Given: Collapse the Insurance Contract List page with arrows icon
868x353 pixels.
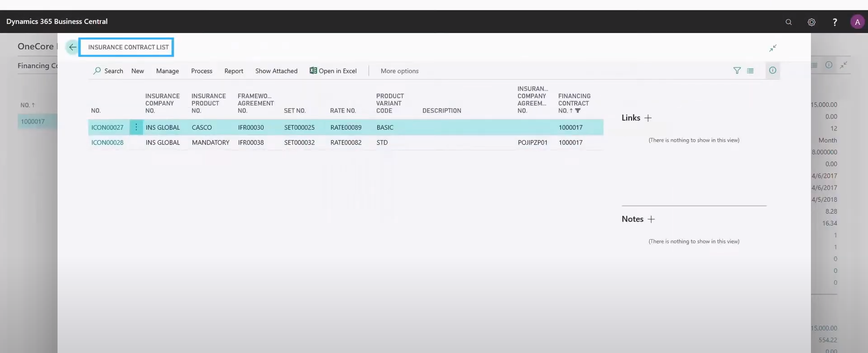Looking at the screenshot, I should (773, 48).
